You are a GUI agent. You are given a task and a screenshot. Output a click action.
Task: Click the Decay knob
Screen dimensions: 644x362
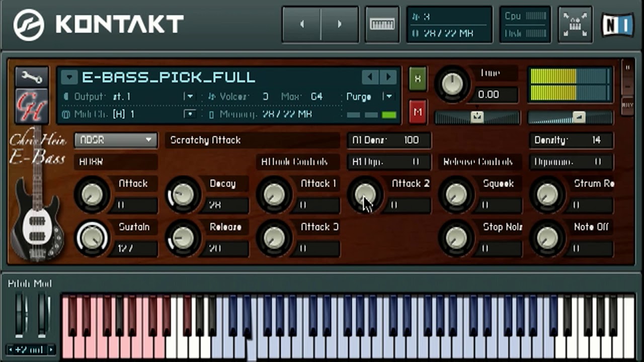point(183,194)
